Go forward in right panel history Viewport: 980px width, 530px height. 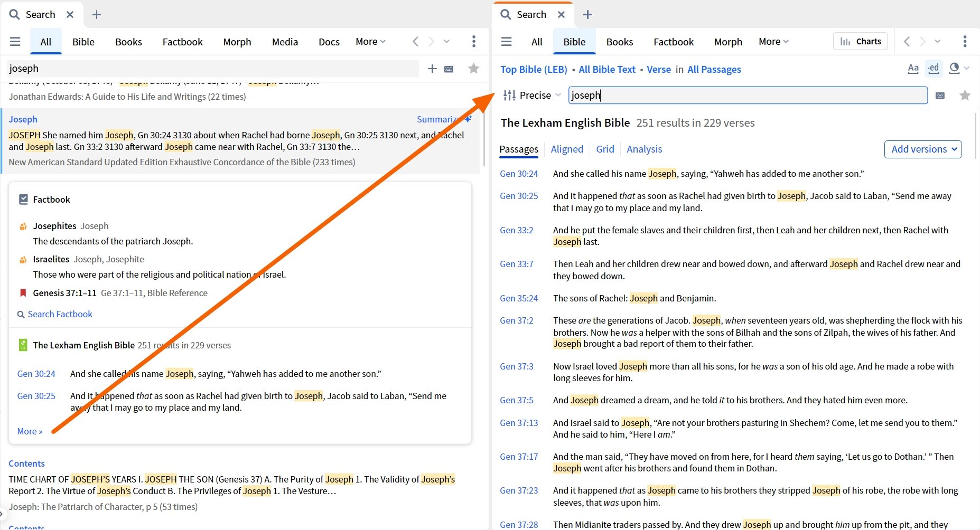click(x=922, y=42)
